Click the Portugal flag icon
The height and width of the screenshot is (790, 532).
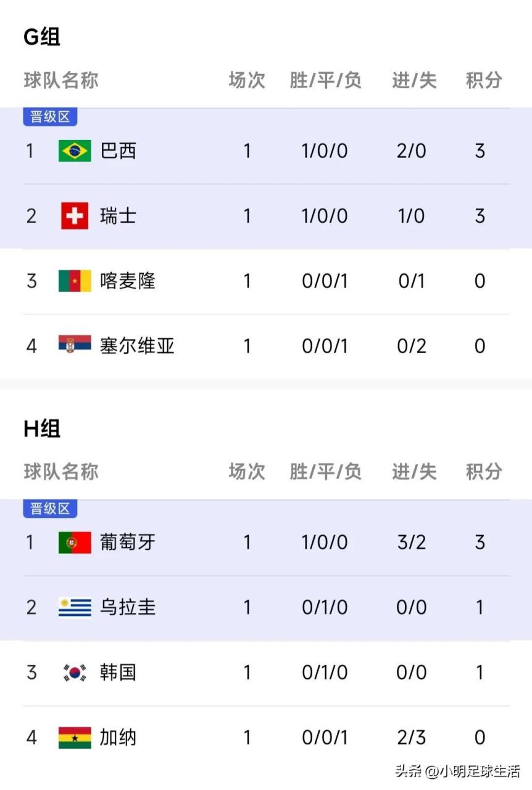75,543
